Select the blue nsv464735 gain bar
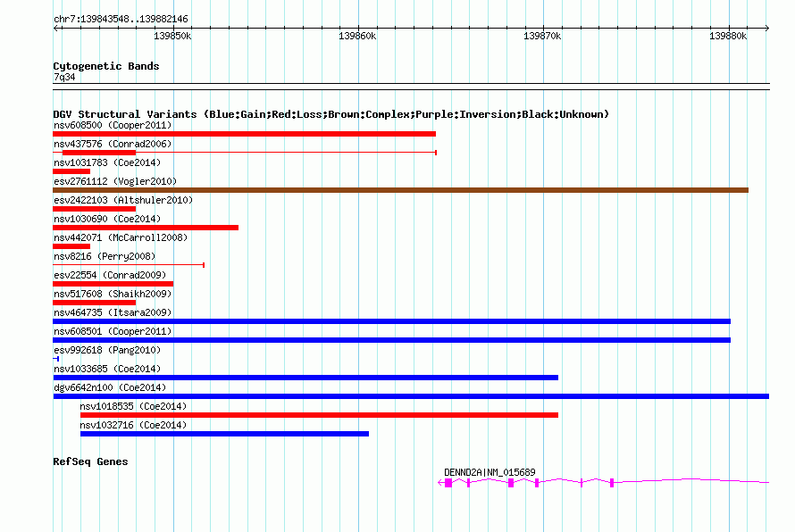 pyautogui.click(x=391, y=321)
